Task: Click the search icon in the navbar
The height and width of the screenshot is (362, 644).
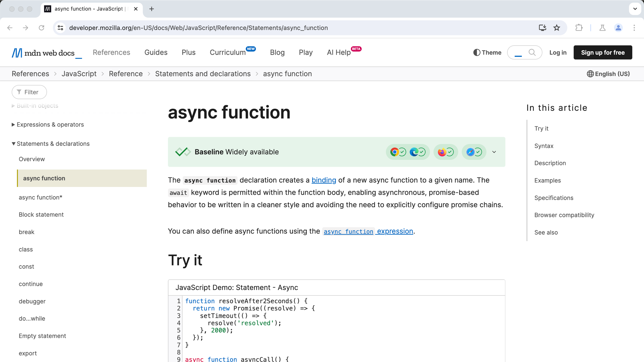Action: 533,52
